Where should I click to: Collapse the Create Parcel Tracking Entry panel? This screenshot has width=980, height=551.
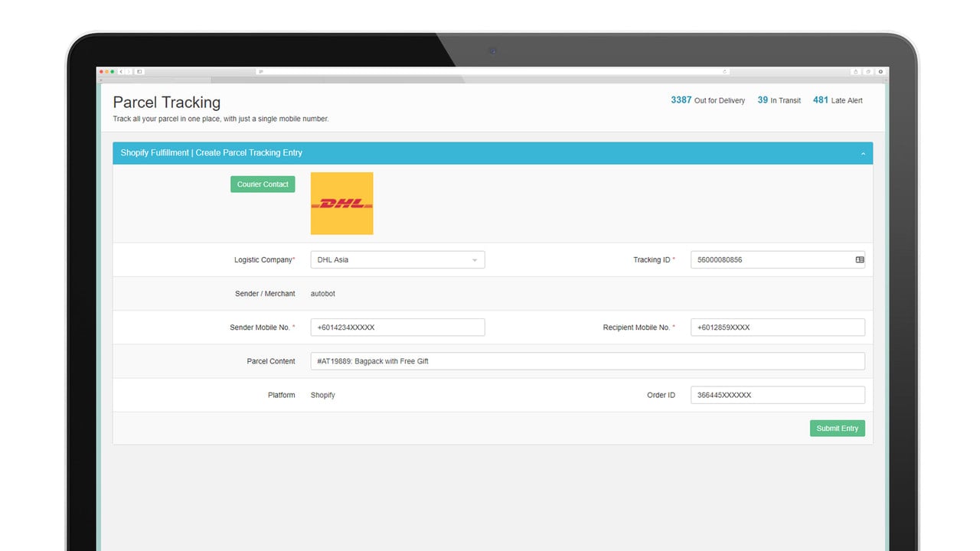[x=863, y=153]
